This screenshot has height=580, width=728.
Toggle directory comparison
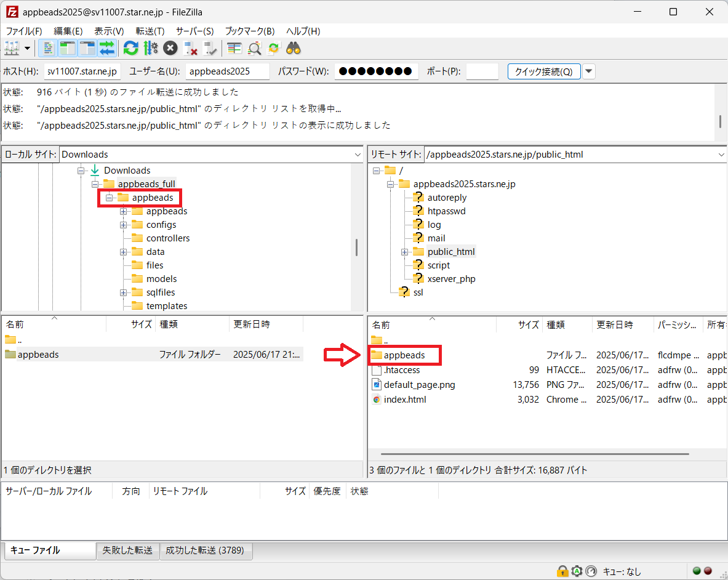254,48
